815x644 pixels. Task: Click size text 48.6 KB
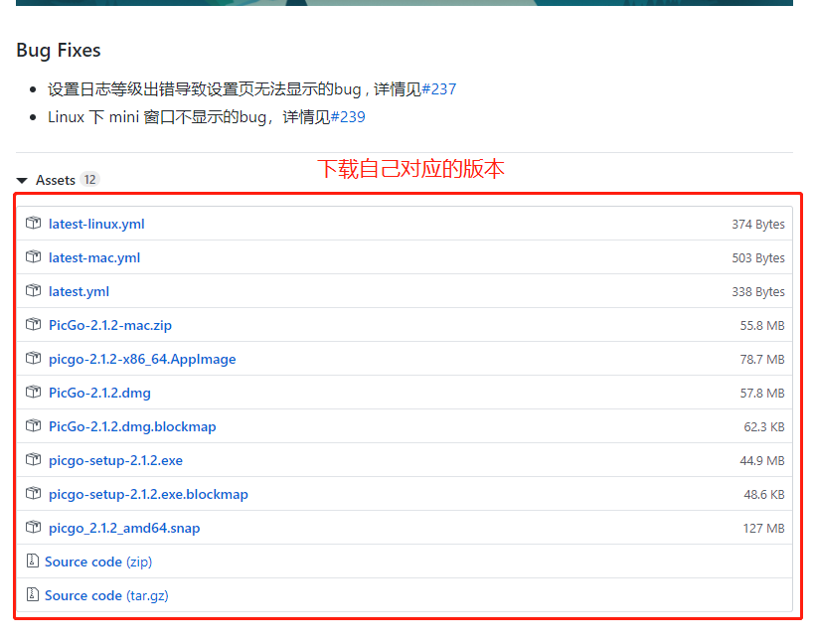pyautogui.click(x=764, y=495)
